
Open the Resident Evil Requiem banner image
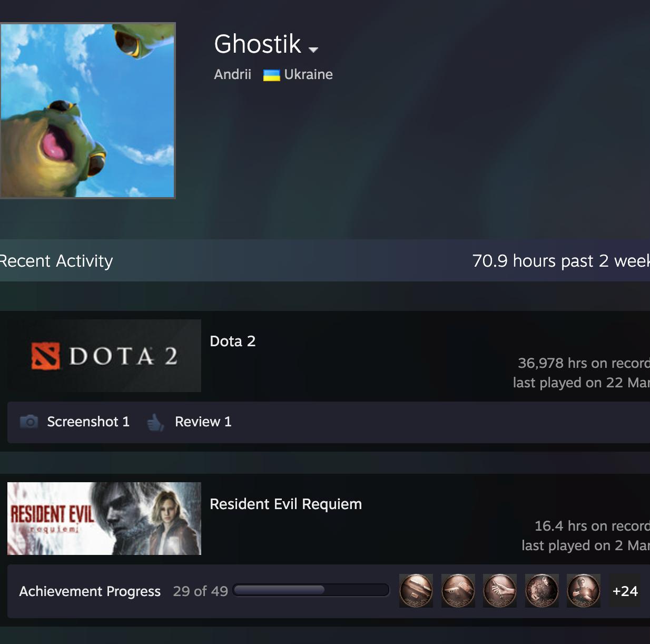(104, 519)
